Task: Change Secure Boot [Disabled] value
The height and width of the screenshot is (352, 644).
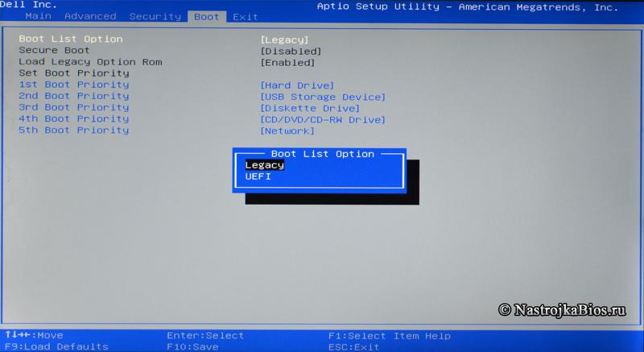Action: pos(291,52)
